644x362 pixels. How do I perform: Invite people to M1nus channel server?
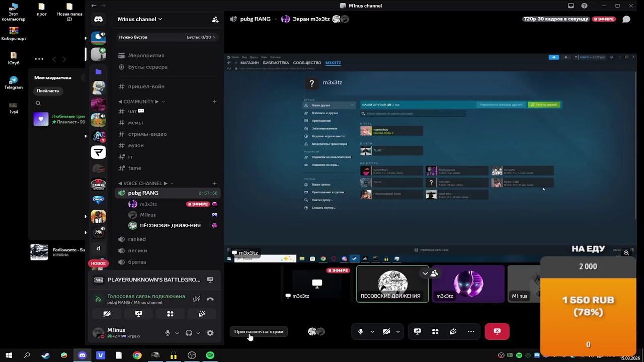tap(215, 20)
